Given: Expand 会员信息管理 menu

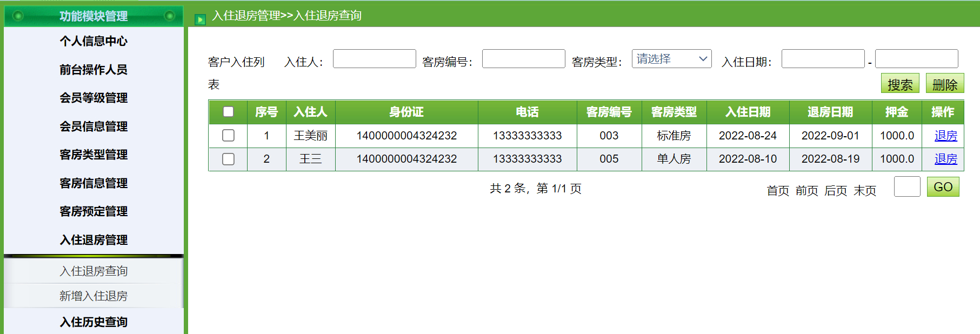Looking at the screenshot, I should coord(94,126).
